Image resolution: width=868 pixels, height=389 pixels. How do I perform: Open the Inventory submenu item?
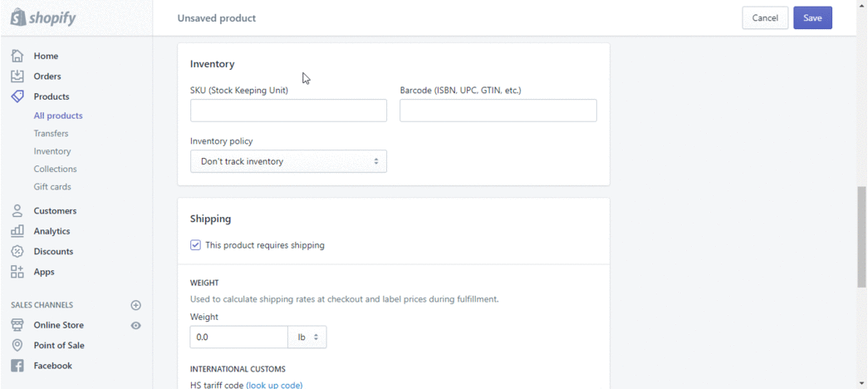tap(52, 151)
